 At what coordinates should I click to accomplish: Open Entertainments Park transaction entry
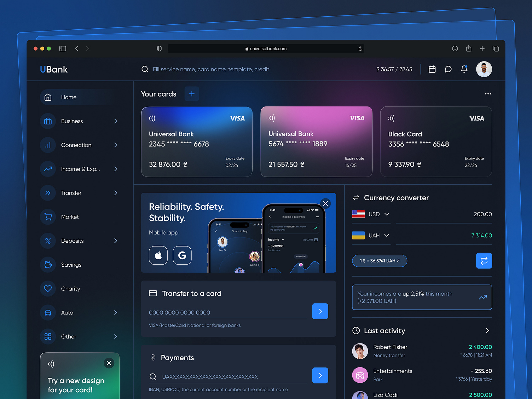click(422, 375)
